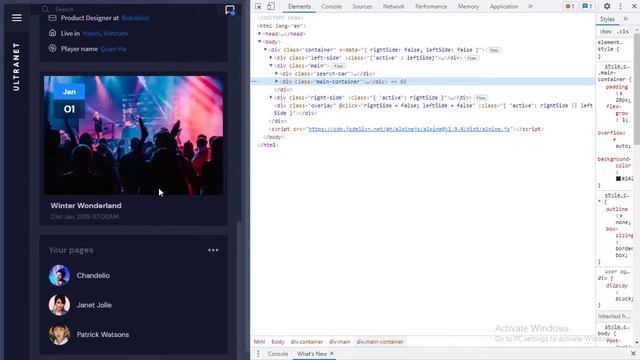The image size is (640, 360).
Task: Toggle the .cls class editor button
Action: click(622, 32)
